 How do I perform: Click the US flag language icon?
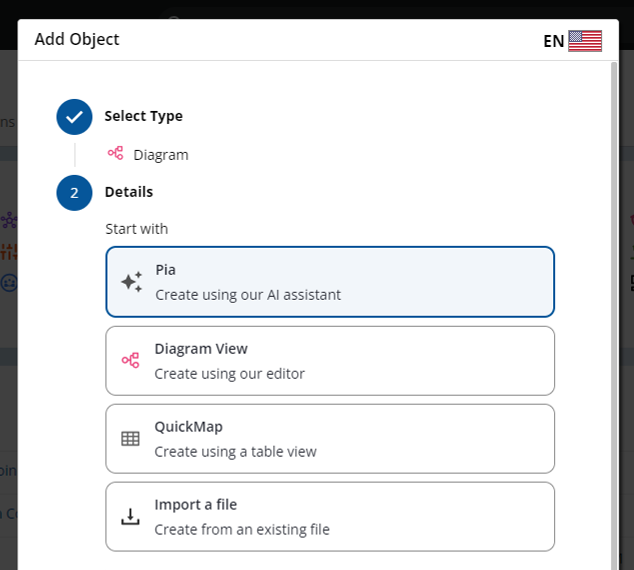pyautogui.click(x=585, y=41)
